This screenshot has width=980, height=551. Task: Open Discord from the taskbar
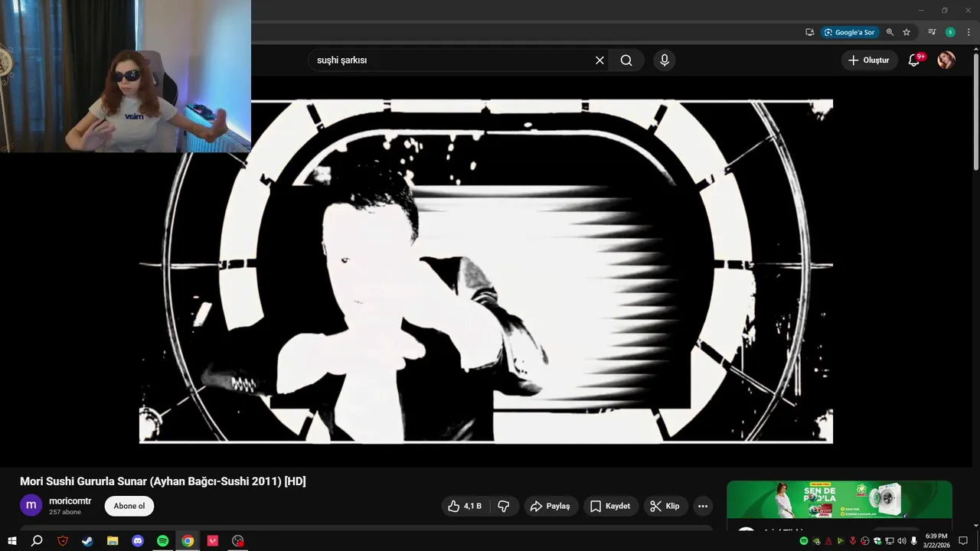(x=138, y=541)
